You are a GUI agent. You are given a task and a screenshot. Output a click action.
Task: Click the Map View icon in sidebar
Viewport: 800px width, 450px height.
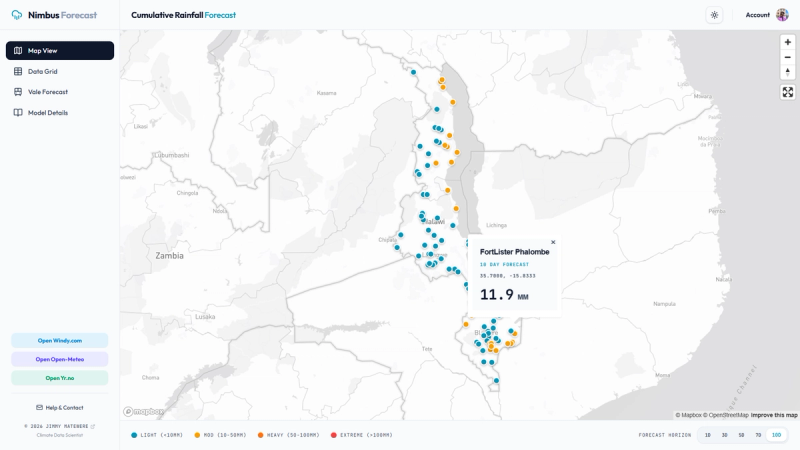coord(18,51)
